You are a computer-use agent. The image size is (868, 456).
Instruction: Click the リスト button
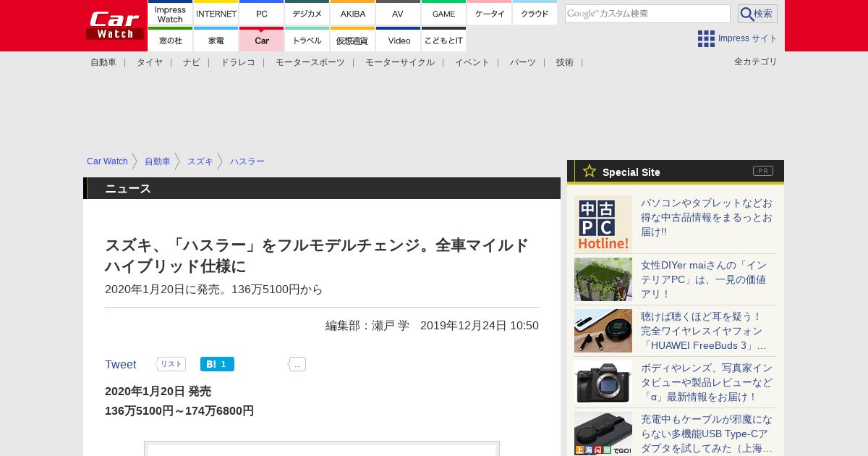171,364
